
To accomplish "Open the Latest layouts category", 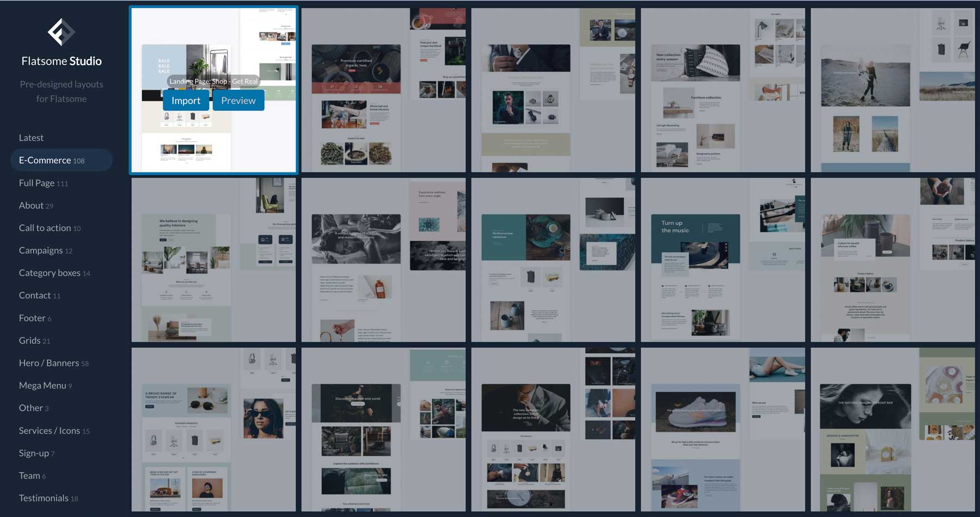I will 31,138.
